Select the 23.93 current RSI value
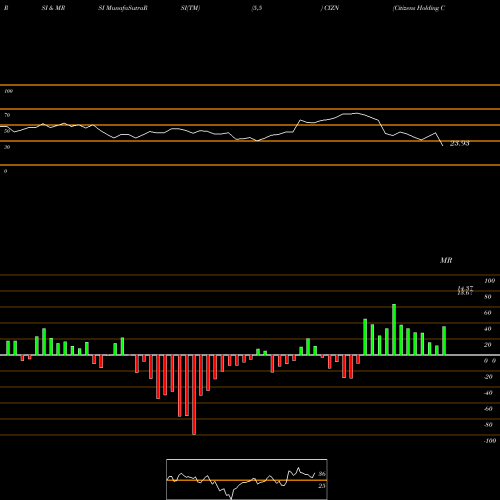 (x=460, y=143)
